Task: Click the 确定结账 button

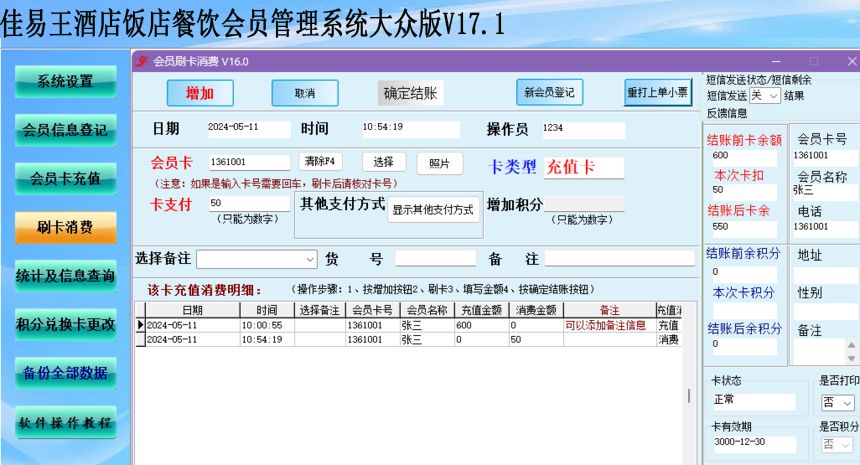Action: click(x=410, y=93)
